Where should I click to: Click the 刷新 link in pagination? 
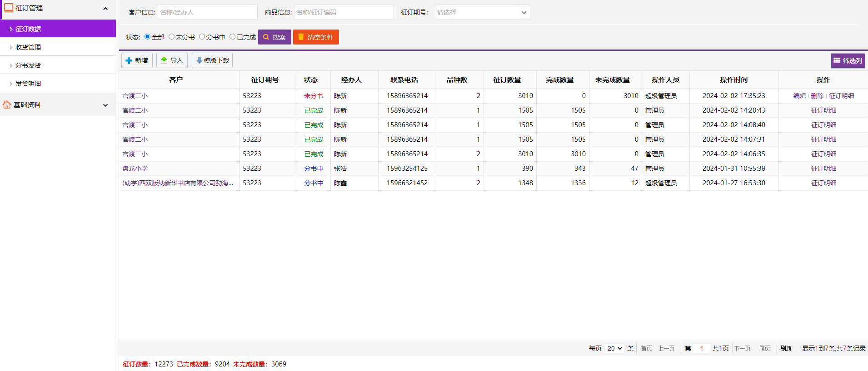point(786,348)
